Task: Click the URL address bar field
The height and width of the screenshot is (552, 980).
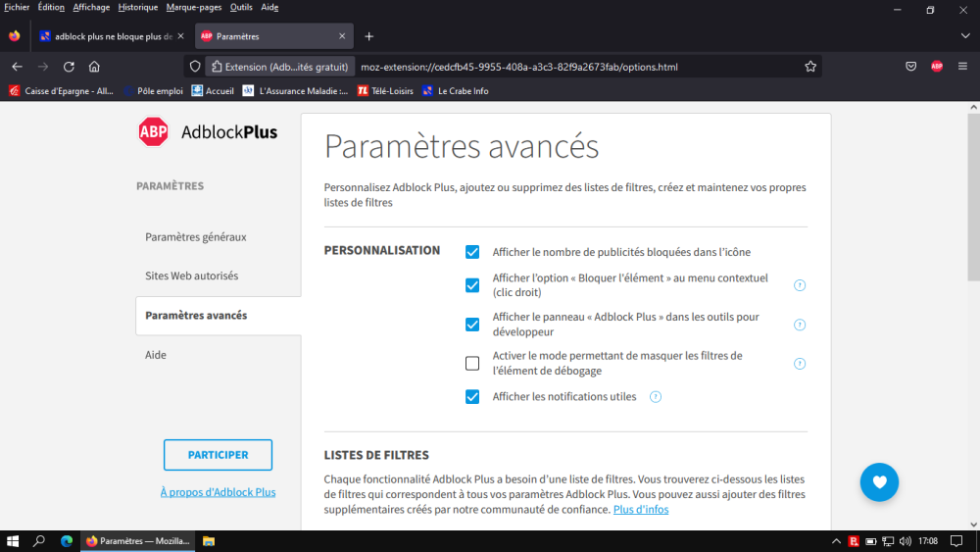Action: 578,67
